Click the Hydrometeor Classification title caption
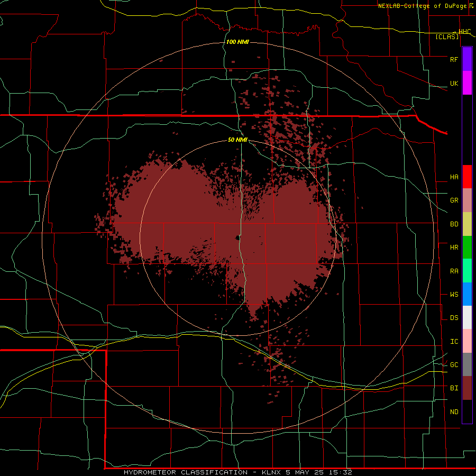476x476 pixels. (237, 472)
